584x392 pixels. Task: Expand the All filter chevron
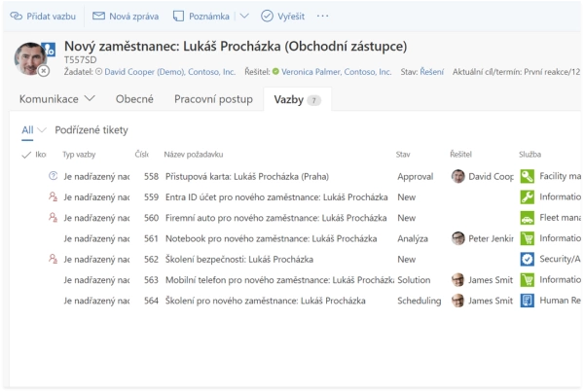click(x=42, y=130)
